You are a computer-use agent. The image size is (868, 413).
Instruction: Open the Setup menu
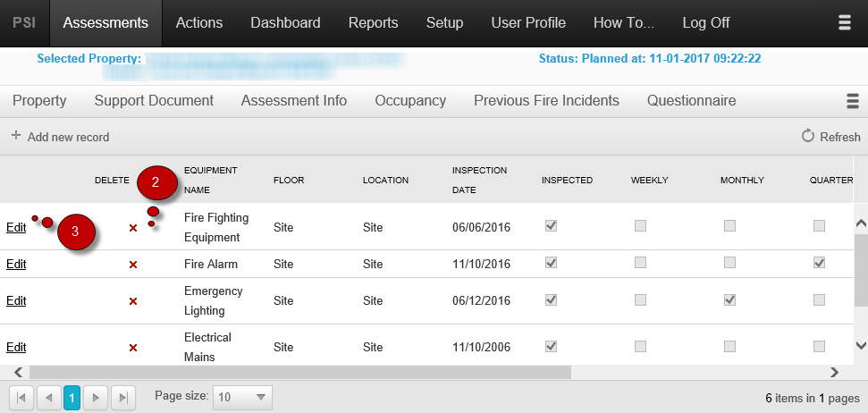click(x=444, y=23)
